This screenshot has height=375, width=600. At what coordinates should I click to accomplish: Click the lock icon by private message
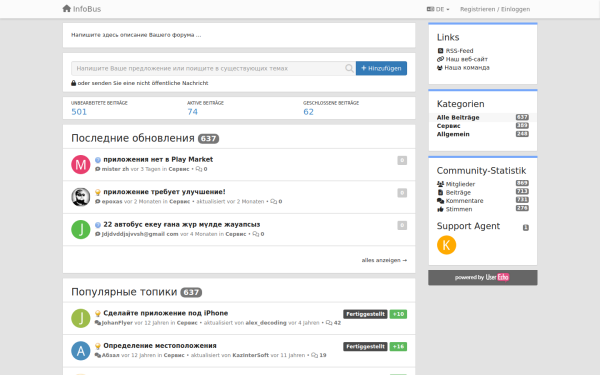[x=73, y=83]
